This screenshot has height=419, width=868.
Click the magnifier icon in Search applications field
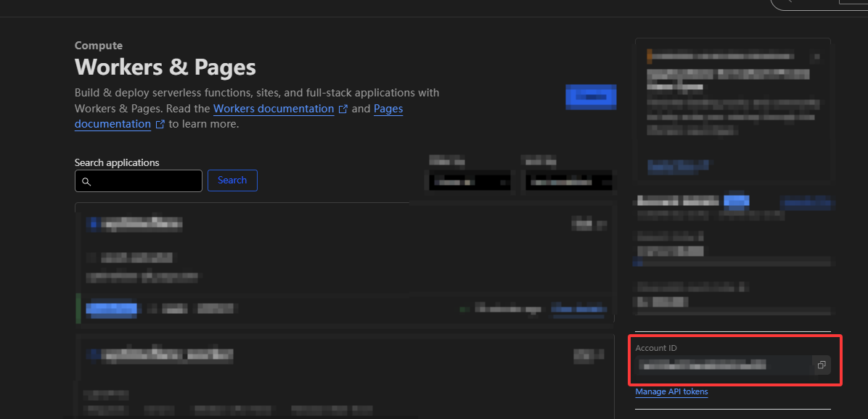coord(86,181)
